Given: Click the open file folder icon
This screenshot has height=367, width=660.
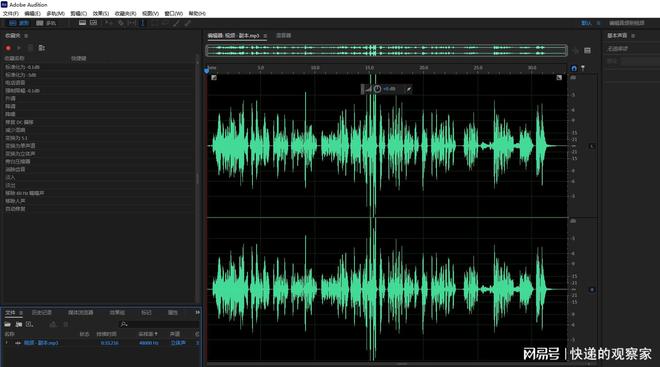Looking at the screenshot, I should [8, 324].
